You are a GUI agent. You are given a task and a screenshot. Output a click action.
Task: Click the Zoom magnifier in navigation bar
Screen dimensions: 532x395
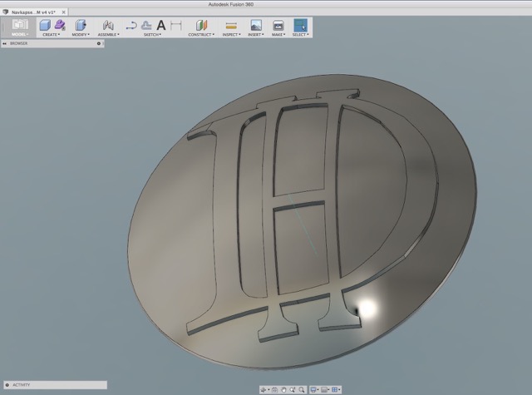(x=293, y=389)
